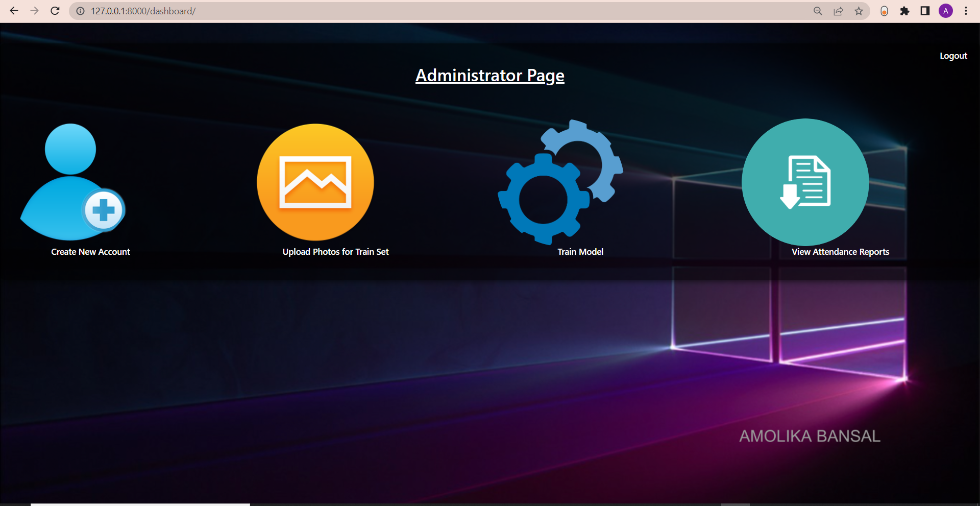Click the Administrator Page heading
This screenshot has width=980, height=506.
coord(489,75)
